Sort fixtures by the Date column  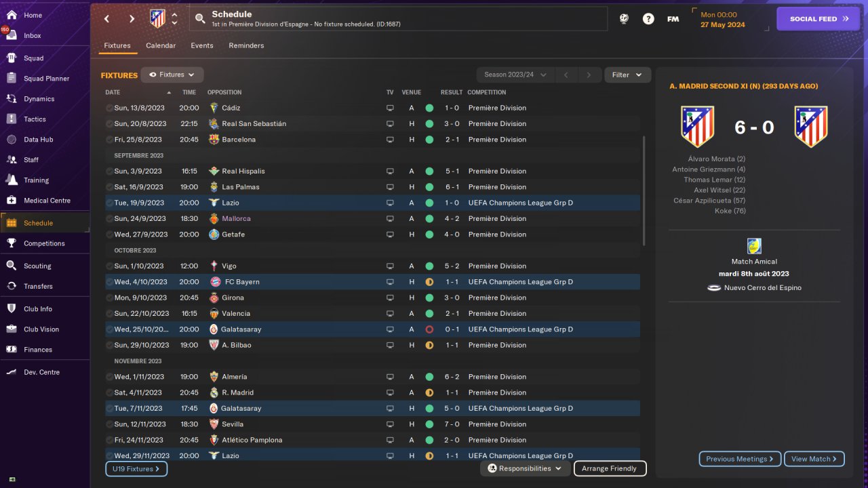113,92
